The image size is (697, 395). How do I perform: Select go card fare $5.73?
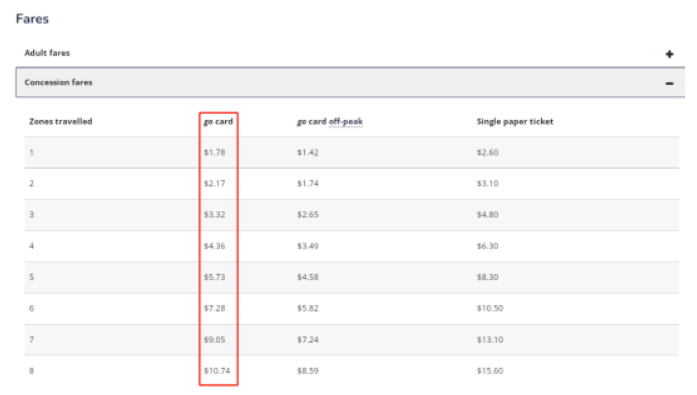pos(215,277)
